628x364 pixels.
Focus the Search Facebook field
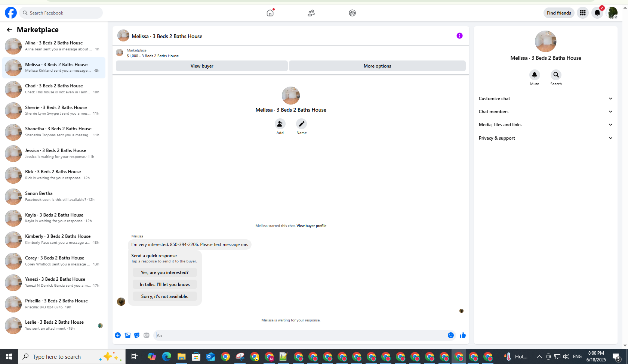(x=61, y=13)
